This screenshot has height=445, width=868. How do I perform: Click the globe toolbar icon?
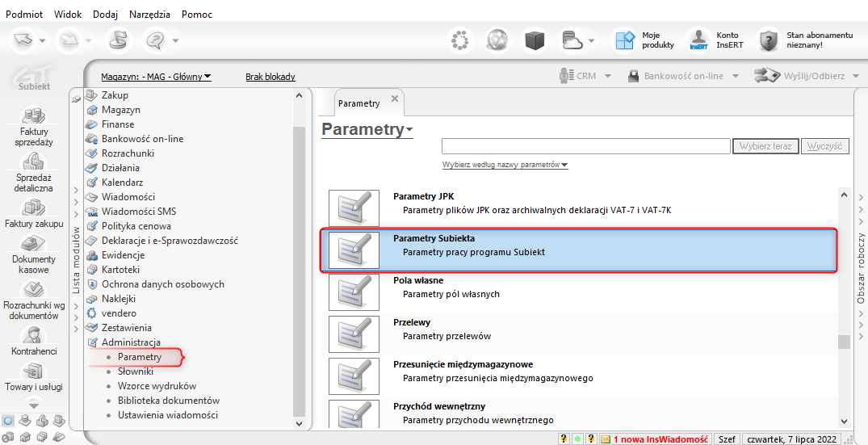tap(497, 40)
